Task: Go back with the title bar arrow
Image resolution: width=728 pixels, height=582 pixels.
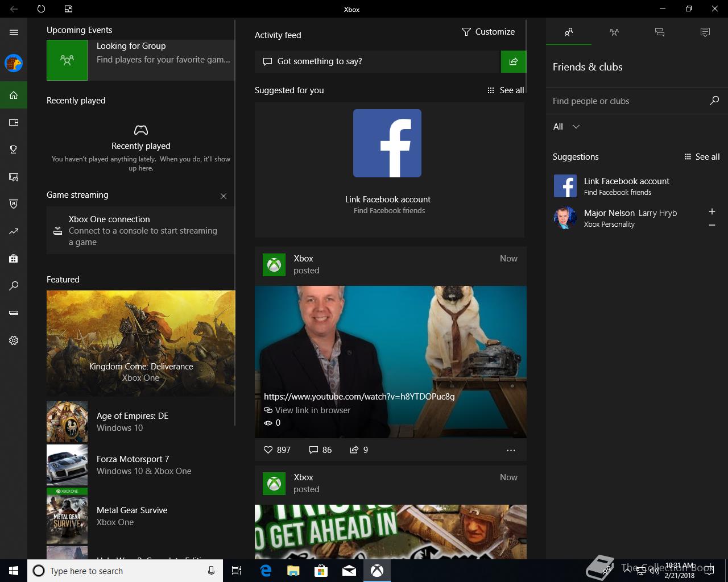Action: (14, 9)
